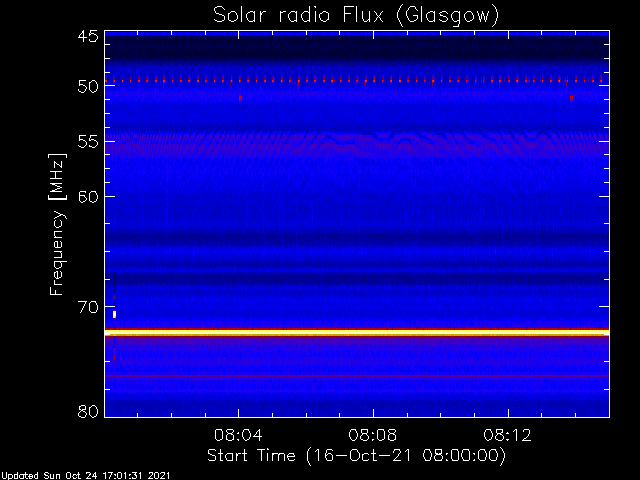Click the 08:08 time tick label
Screen dimensions: 640x480
[373, 435]
